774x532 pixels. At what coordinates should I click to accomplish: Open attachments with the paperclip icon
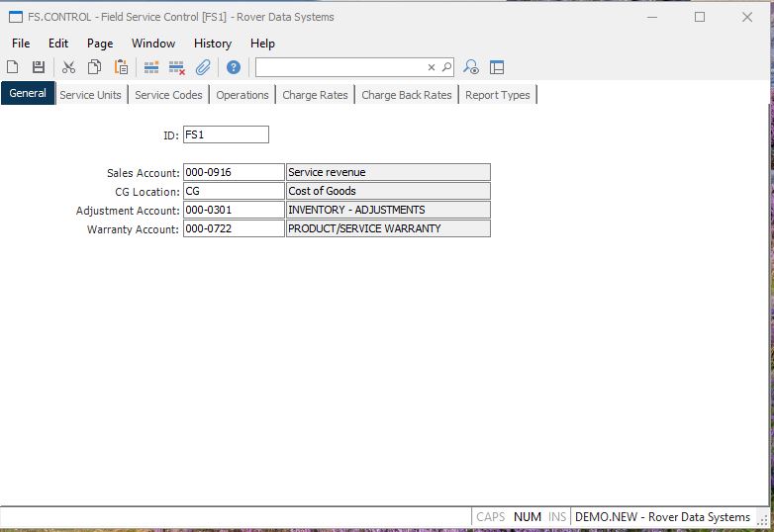[x=203, y=67]
